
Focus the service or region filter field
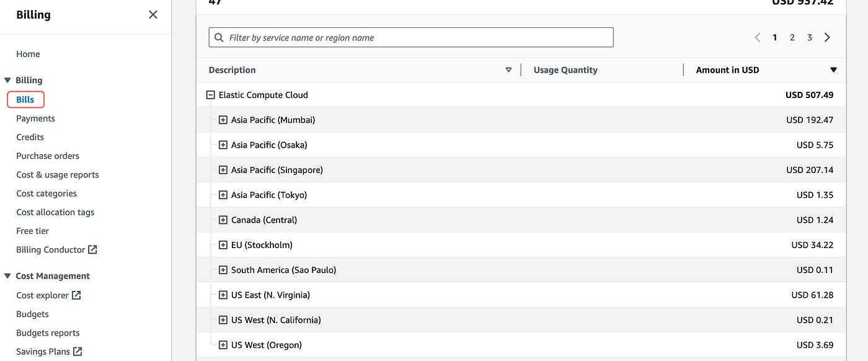coord(411,37)
